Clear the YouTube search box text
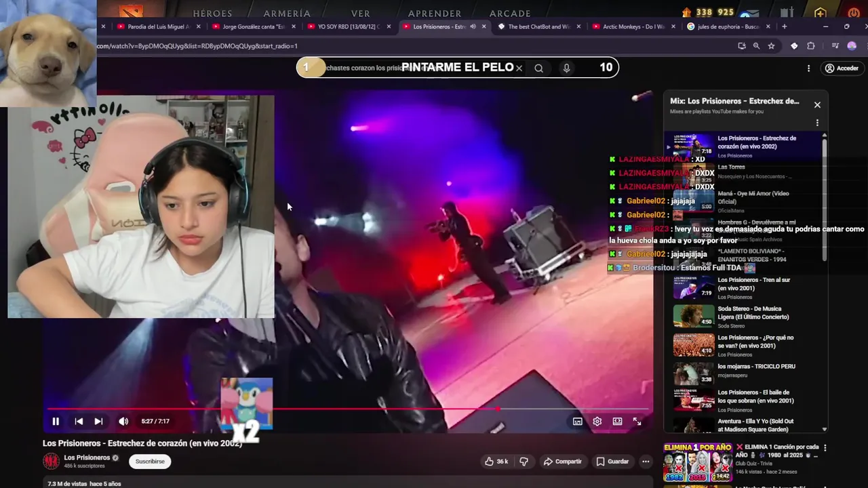The image size is (868, 488). point(519,68)
